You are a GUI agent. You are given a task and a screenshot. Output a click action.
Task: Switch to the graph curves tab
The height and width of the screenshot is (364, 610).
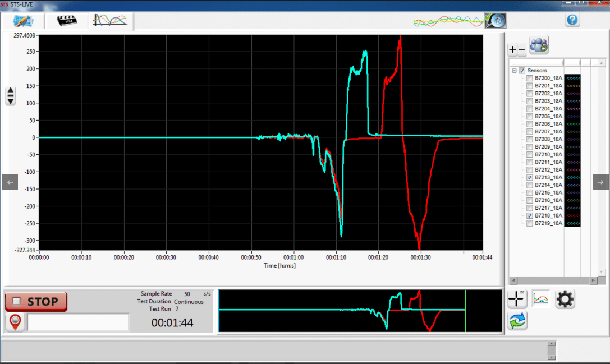tap(110, 21)
